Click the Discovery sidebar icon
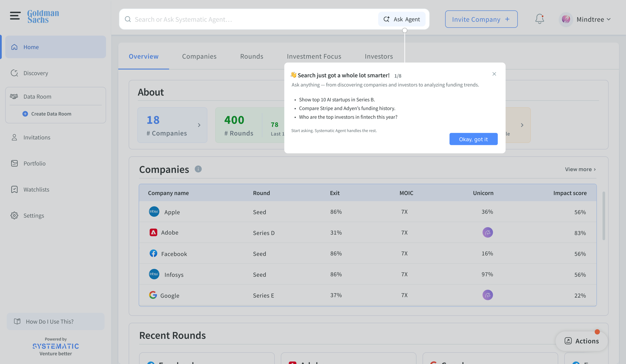 coord(14,73)
